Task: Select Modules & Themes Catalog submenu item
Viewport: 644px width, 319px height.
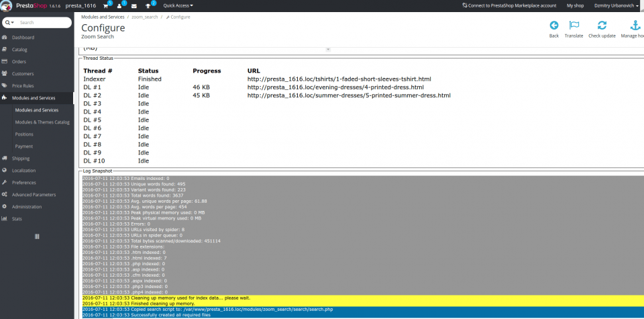Action: click(42, 122)
